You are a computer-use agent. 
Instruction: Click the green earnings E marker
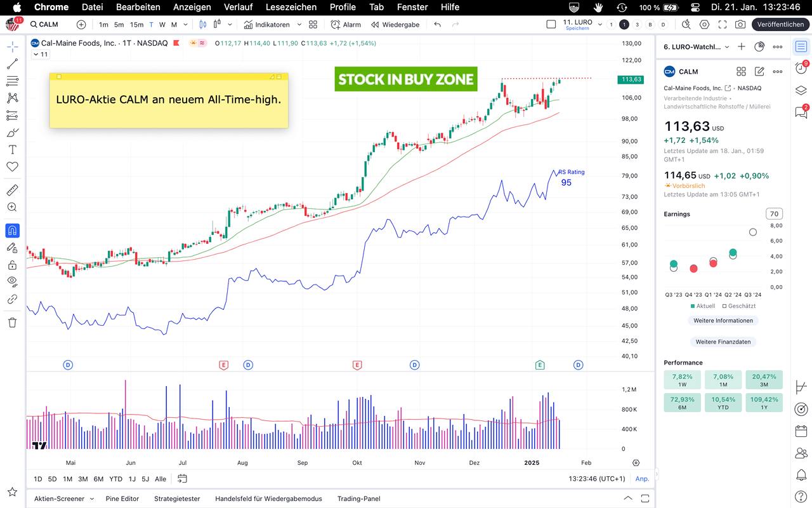click(x=540, y=364)
